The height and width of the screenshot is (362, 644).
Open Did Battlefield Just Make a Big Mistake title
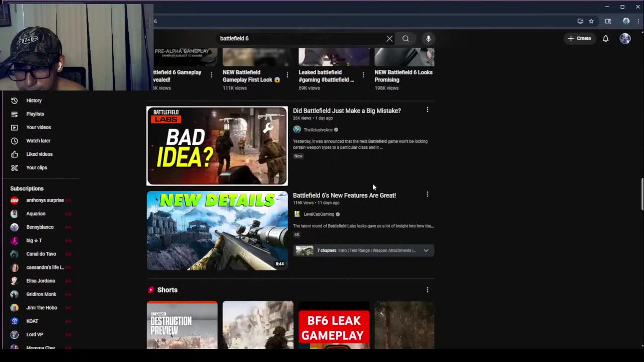(347, 111)
